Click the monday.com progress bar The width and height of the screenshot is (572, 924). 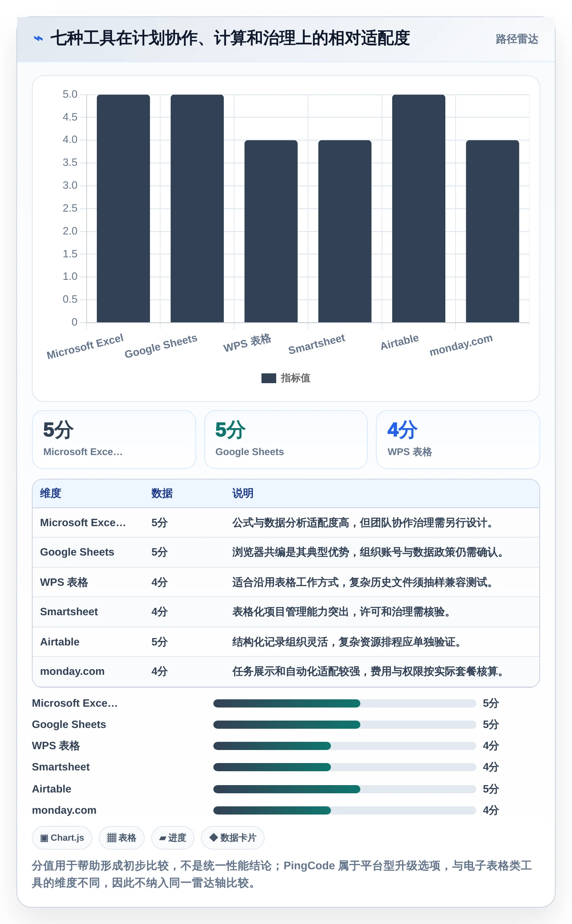(344, 810)
